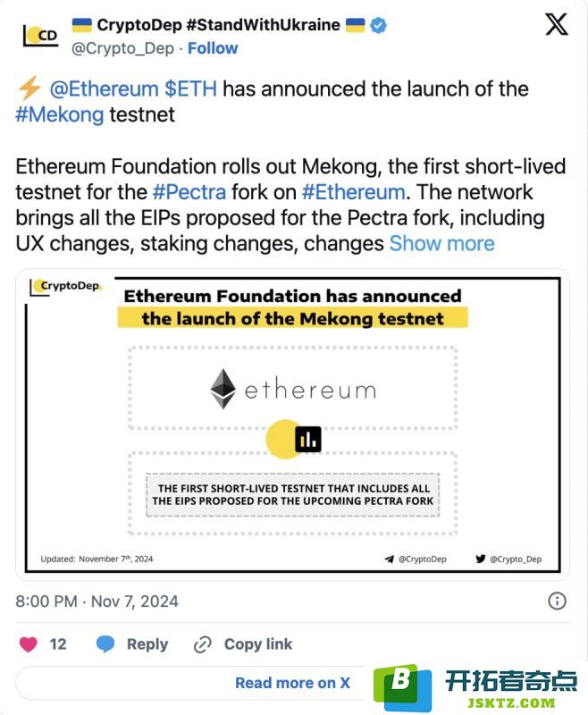Like the tweet with heart icon
This screenshot has width=588, height=715.
[29, 643]
